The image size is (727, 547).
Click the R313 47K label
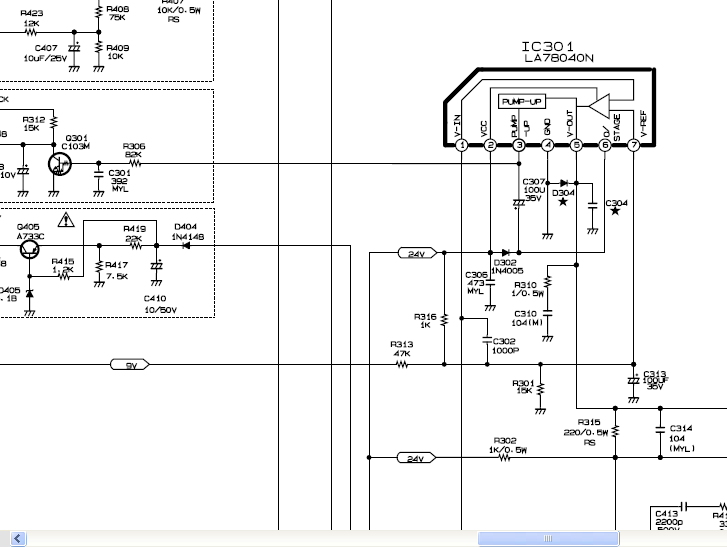pos(402,349)
